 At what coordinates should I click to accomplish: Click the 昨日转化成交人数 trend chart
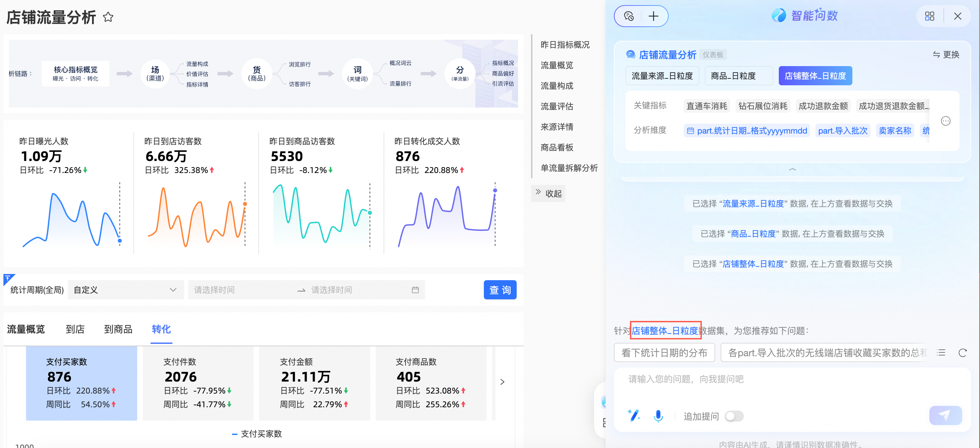(447, 214)
